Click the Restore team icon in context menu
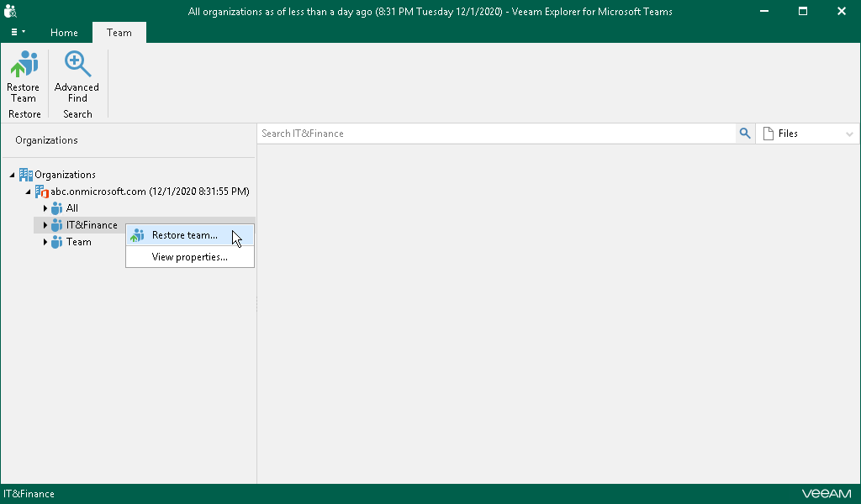This screenshot has width=861, height=504. point(137,234)
